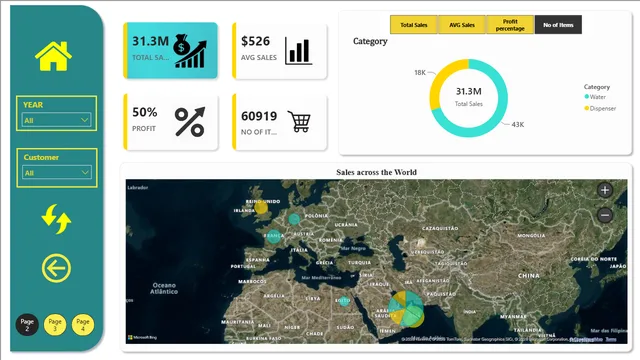Click the 50% profit value
The width and height of the screenshot is (640, 360).
click(144, 112)
